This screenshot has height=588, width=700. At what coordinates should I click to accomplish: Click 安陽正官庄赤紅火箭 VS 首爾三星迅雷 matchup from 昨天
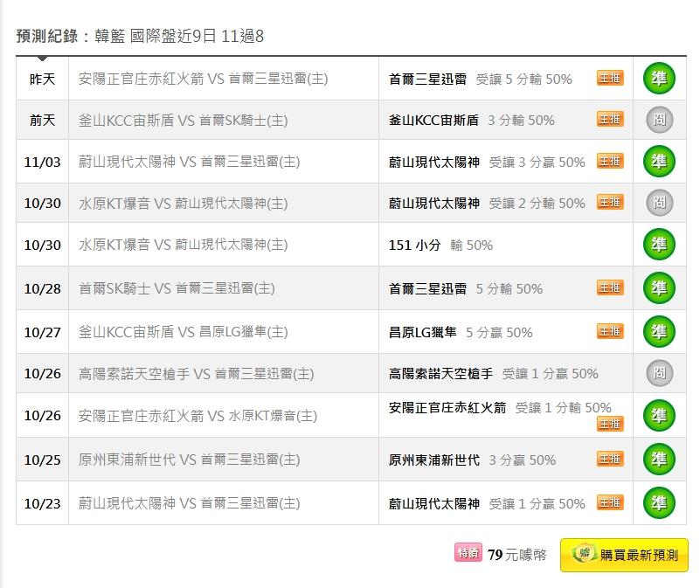pyautogui.click(x=203, y=79)
